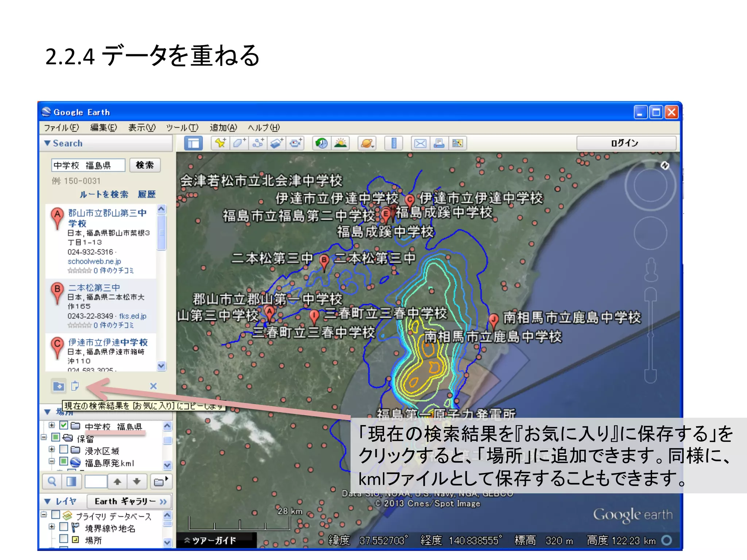
Task: Toggle the sunlight icon in the toolbar
Action: click(340, 143)
